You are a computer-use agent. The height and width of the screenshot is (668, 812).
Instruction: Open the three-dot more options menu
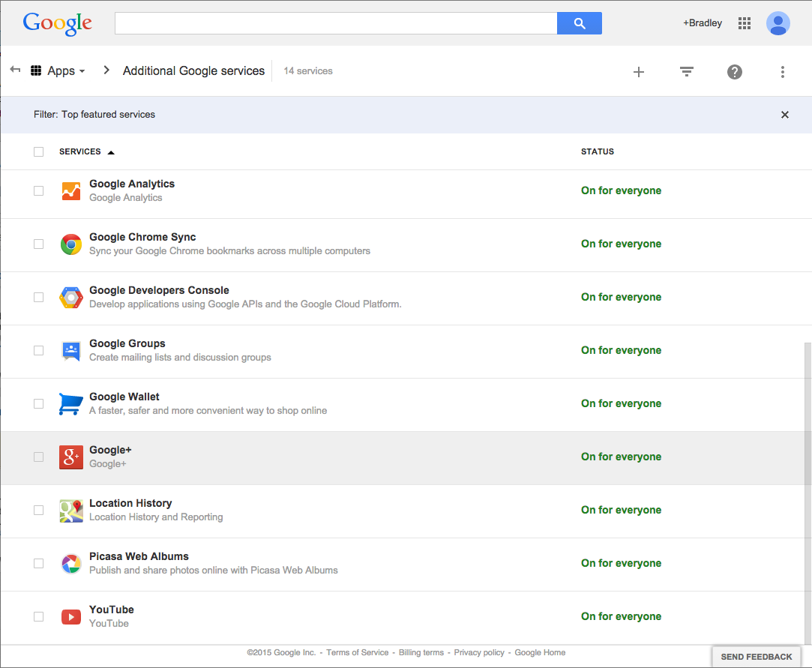(x=782, y=72)
